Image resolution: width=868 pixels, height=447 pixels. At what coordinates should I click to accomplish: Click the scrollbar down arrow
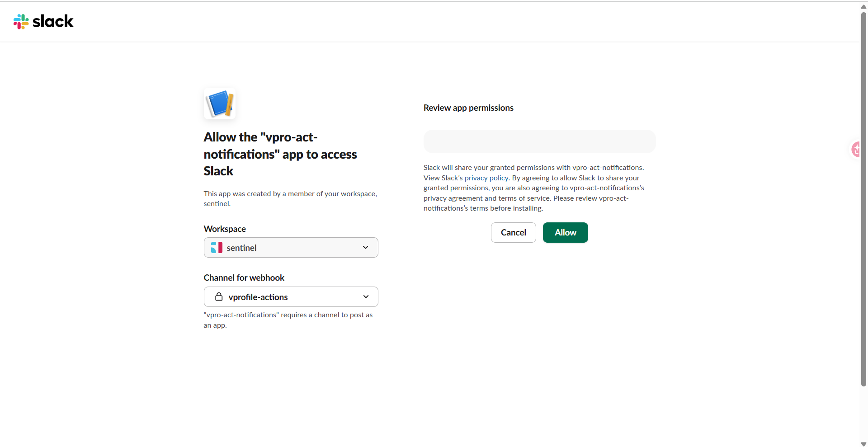click(863, 444)
